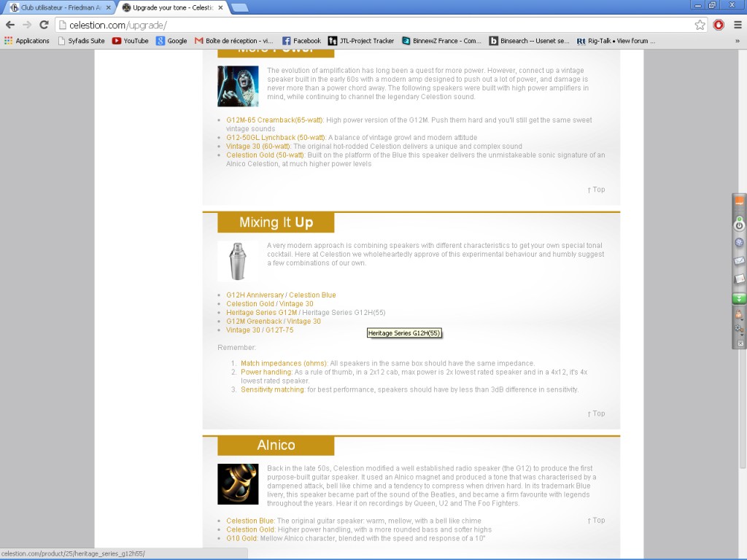This screenshot has width=747, height=560.
Task: Open the Chrome menu (three lines) icon
Action: (737, 25)
